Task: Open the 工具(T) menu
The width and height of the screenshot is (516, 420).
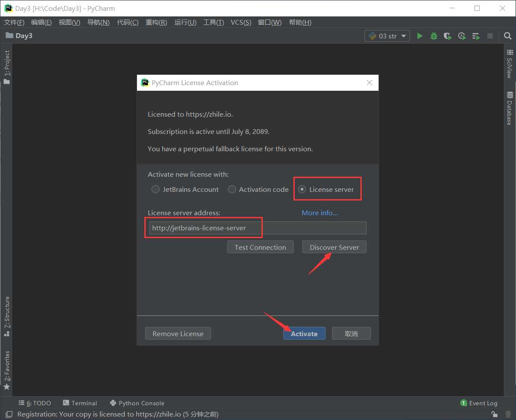Action: pos(213,22)
